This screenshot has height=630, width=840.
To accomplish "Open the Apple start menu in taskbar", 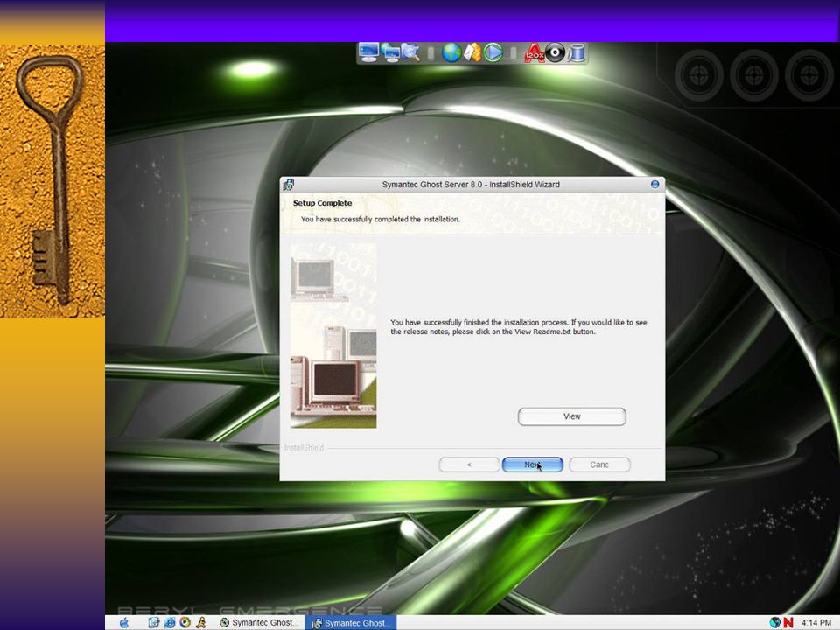I will pos(124,622).
